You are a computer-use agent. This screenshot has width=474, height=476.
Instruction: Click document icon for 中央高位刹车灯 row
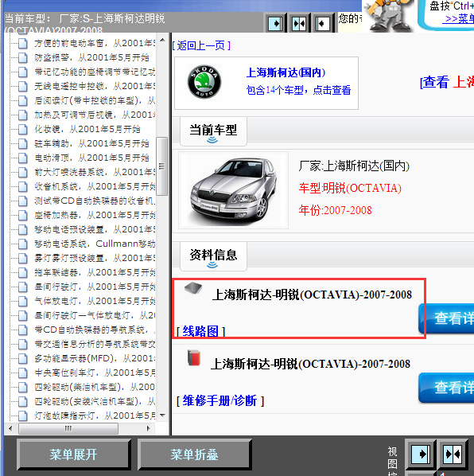(23, 373)
